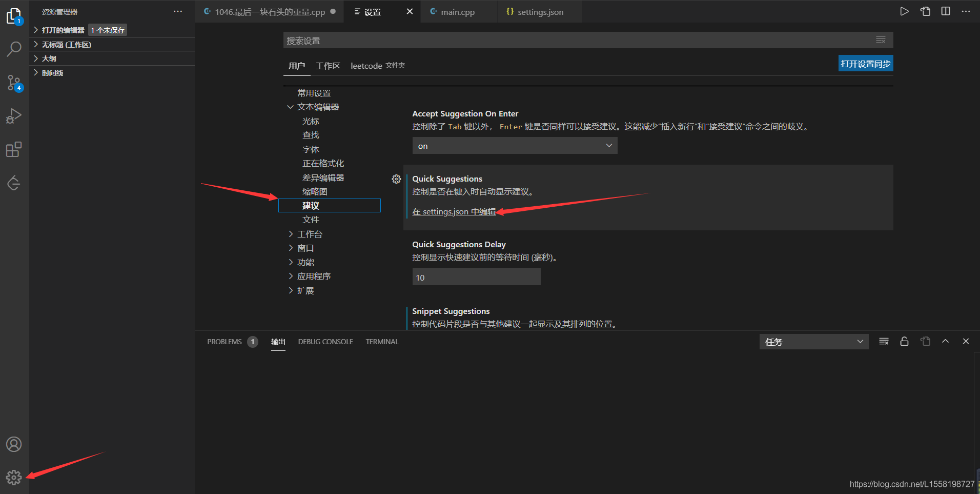Switch to 输出 panel tab
This screenshot has width=980, height=494.
278,342
